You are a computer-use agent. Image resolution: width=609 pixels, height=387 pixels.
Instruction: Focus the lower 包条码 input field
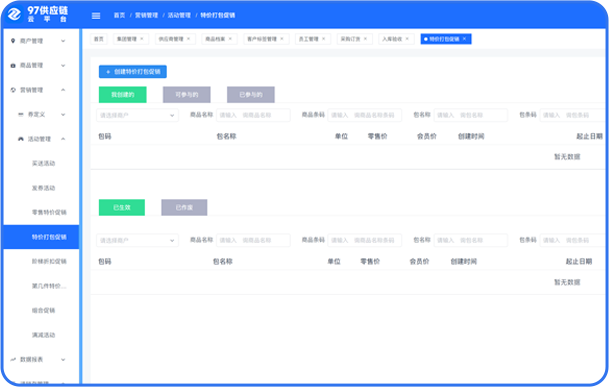point(573,241)
